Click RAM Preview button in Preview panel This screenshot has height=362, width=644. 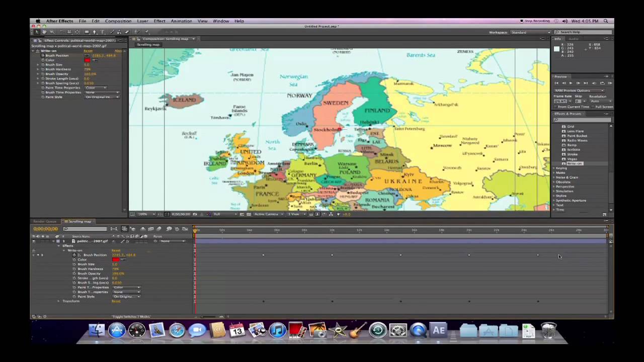(x=610, y=83)
